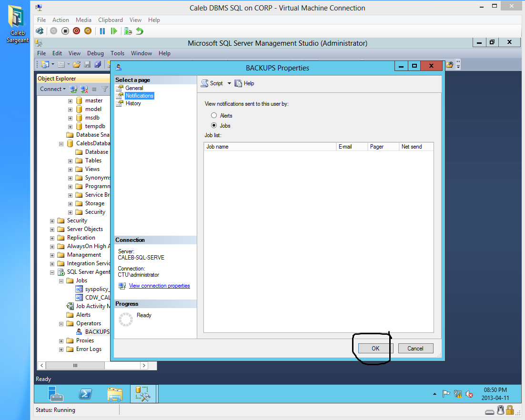Select the Job Activity Monitor node

pyautogui.click(x=93, y=306)
